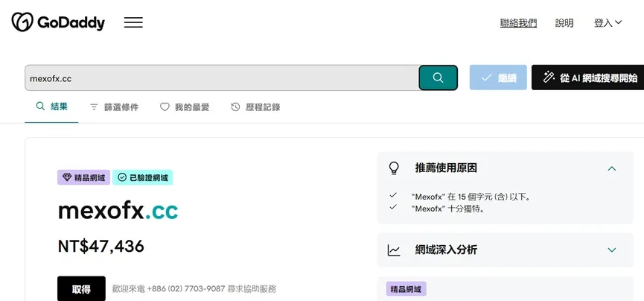Click the 精品網域 premium domain badge
The image size is (644, 301).
coord(84,177)
